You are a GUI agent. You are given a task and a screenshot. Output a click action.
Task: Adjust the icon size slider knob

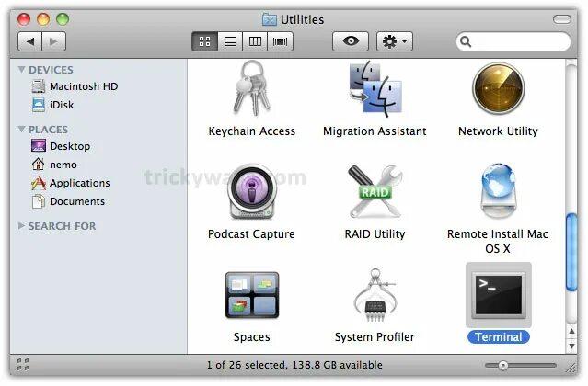click(x=503, y=365)
